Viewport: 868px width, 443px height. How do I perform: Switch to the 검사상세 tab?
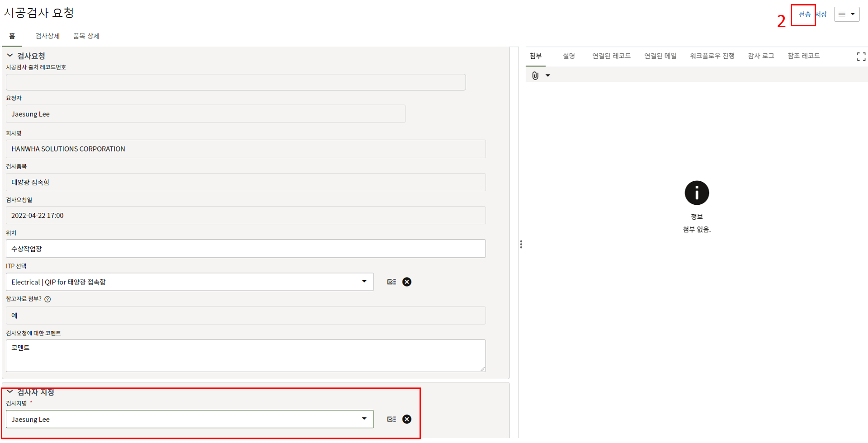click(47, 36)
